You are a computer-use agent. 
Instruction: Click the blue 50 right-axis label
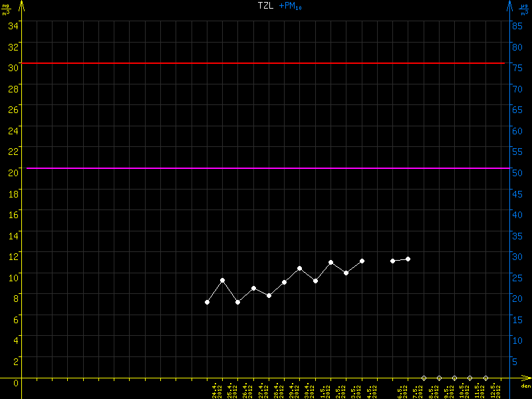pyautogui.click(x=516, y=172)
